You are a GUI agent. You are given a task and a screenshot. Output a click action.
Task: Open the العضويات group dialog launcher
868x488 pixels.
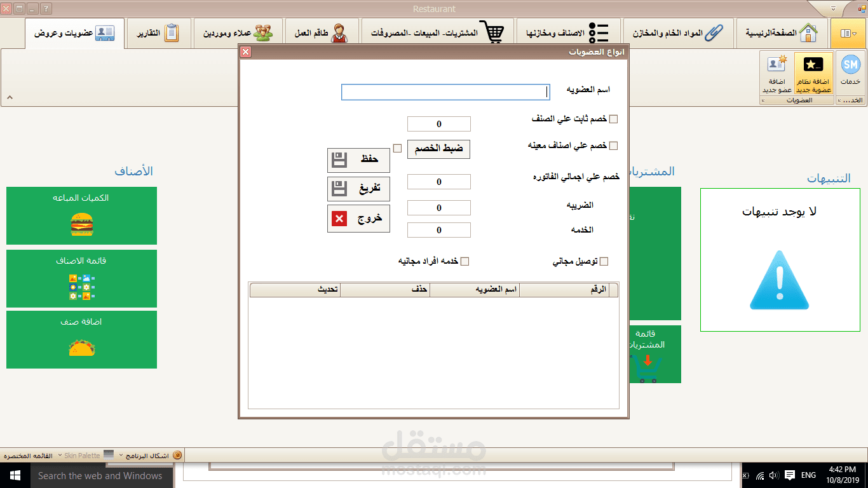pos(764,101)
